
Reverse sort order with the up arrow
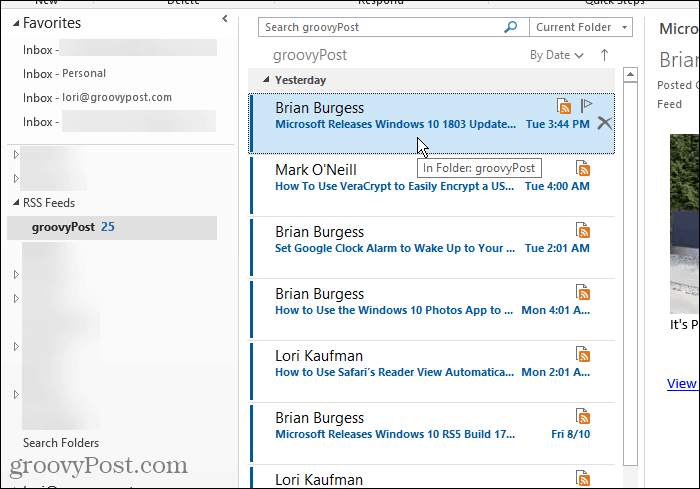pos(604,55)
